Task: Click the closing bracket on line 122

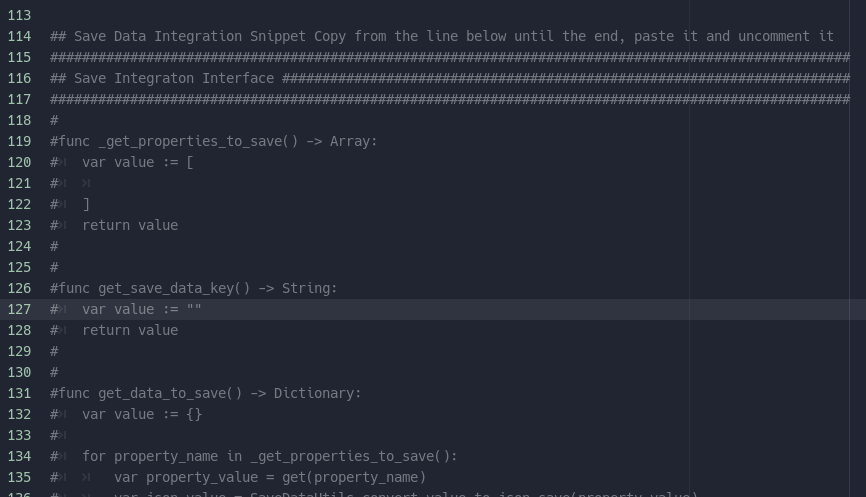Action: pyautogui.click(x=86, y=204)
